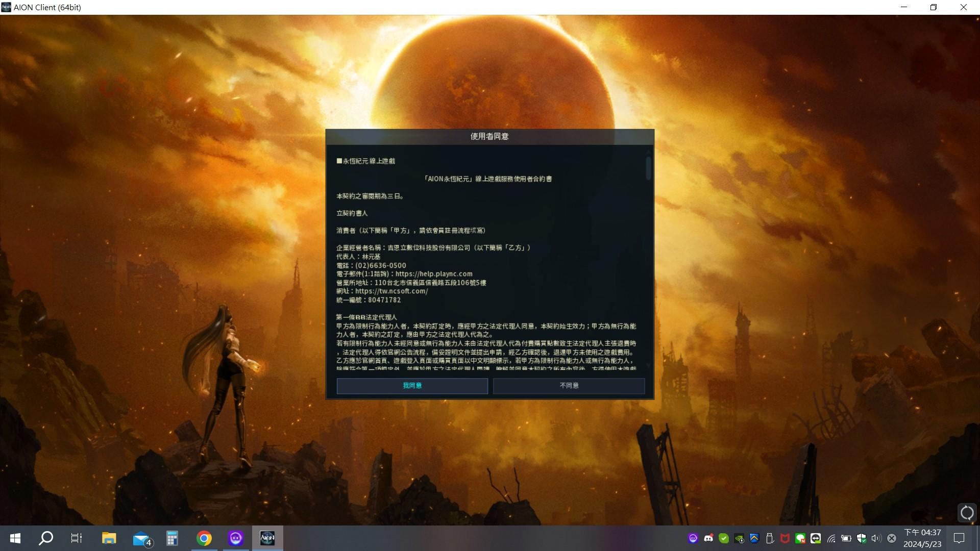The width and height of the screenshot is (980, 551).
Task: Open the Windows Start menu
Action: [x=15, y=538]
